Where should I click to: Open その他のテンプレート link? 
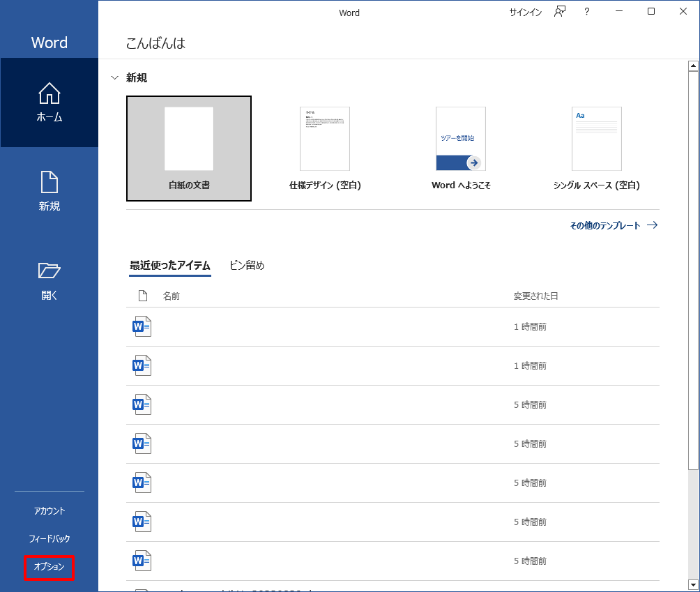[x=614, y=225]
